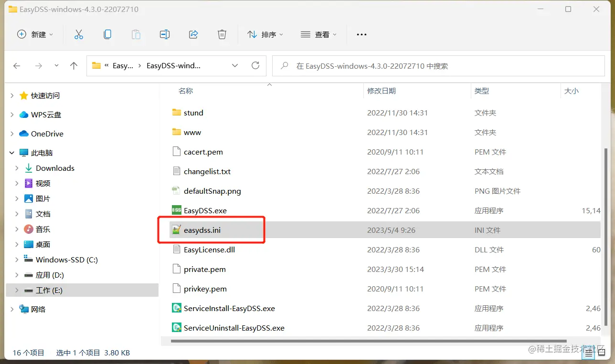Open OneDrive in the sidebar
This screenshot has width=615, height=364.
tap(47, 134)
